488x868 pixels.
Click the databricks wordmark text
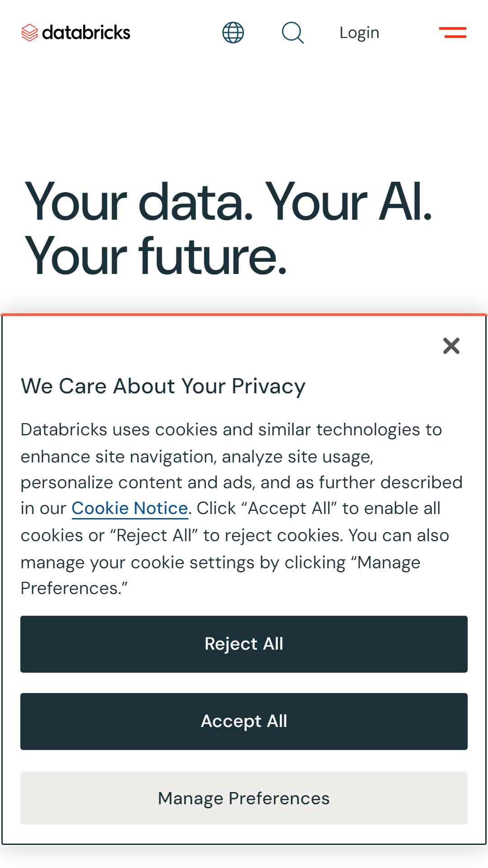tap(86, 33)
